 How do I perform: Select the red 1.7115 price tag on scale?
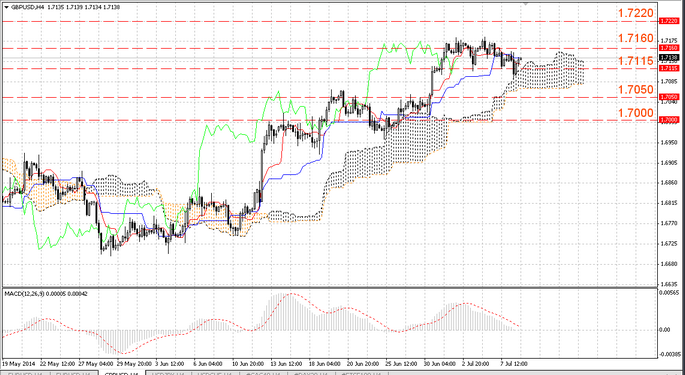click(669, 68)
